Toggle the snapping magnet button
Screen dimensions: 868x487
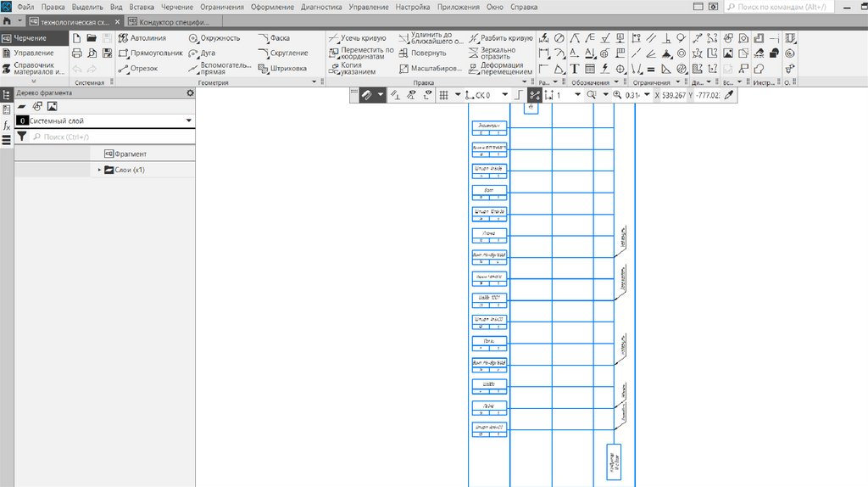(x=366, y=95)
